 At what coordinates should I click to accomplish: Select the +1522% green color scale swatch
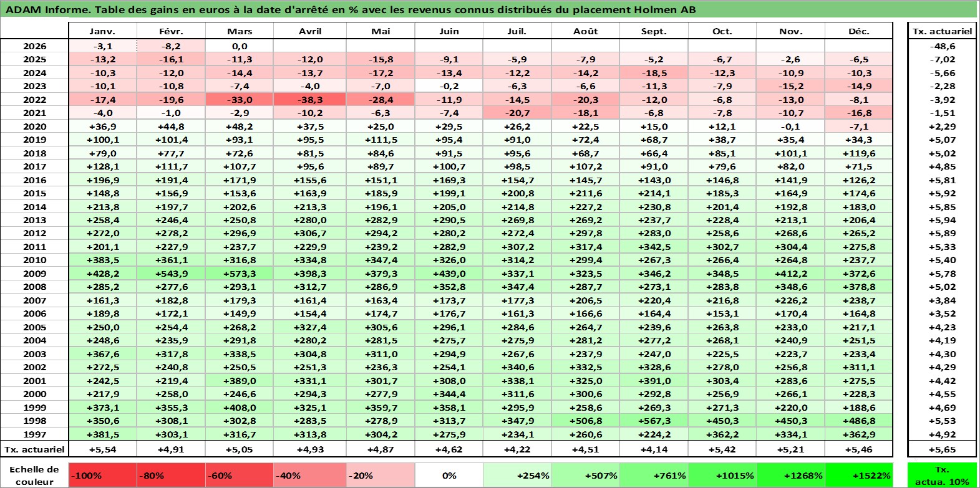(x=859, y=475)
